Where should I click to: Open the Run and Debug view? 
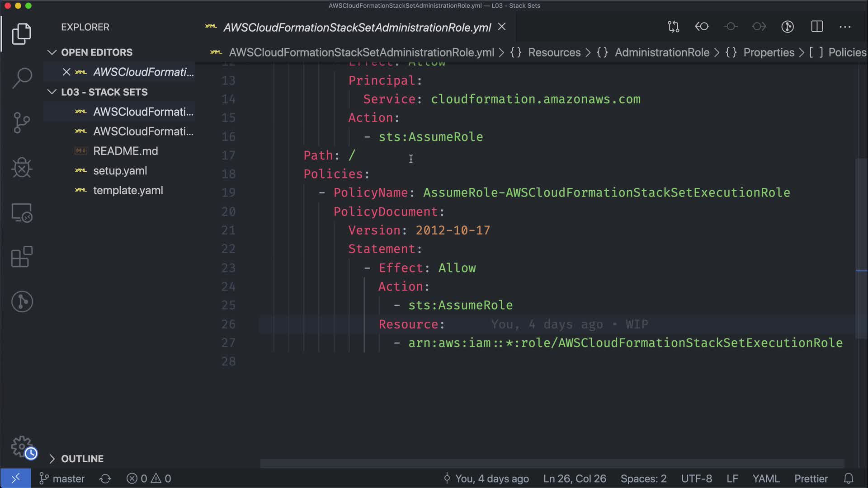[22, 168]
